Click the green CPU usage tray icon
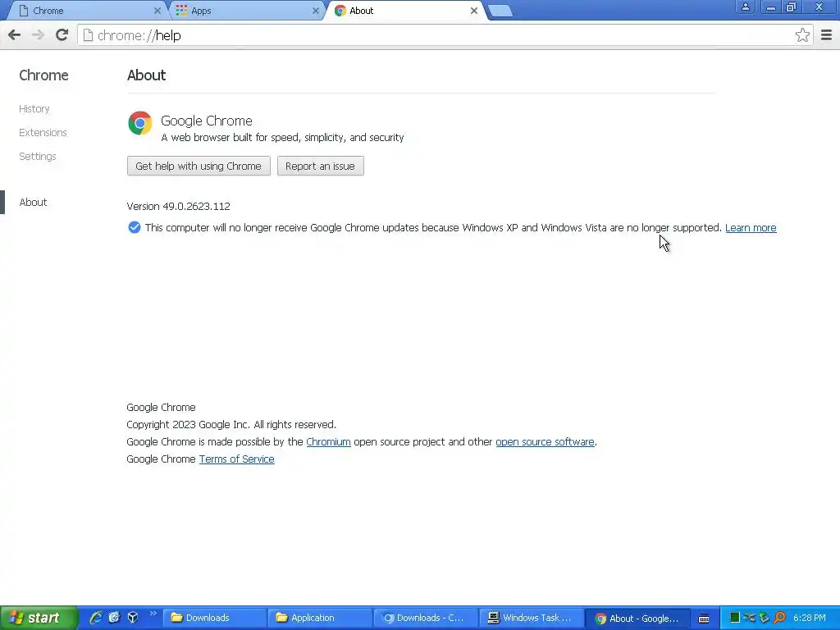The height and width of the screenshot is (630, 840). click(735, 618)
